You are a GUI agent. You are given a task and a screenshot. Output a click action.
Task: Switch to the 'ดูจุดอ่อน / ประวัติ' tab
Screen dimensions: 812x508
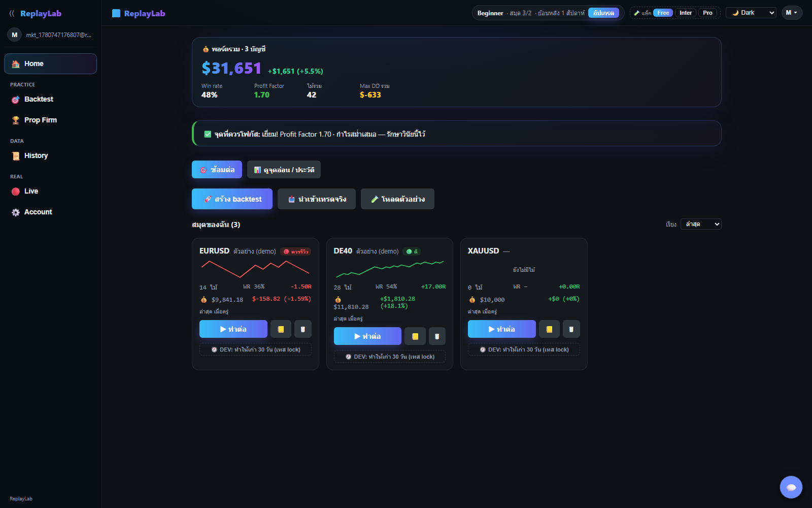click(284, 170)
